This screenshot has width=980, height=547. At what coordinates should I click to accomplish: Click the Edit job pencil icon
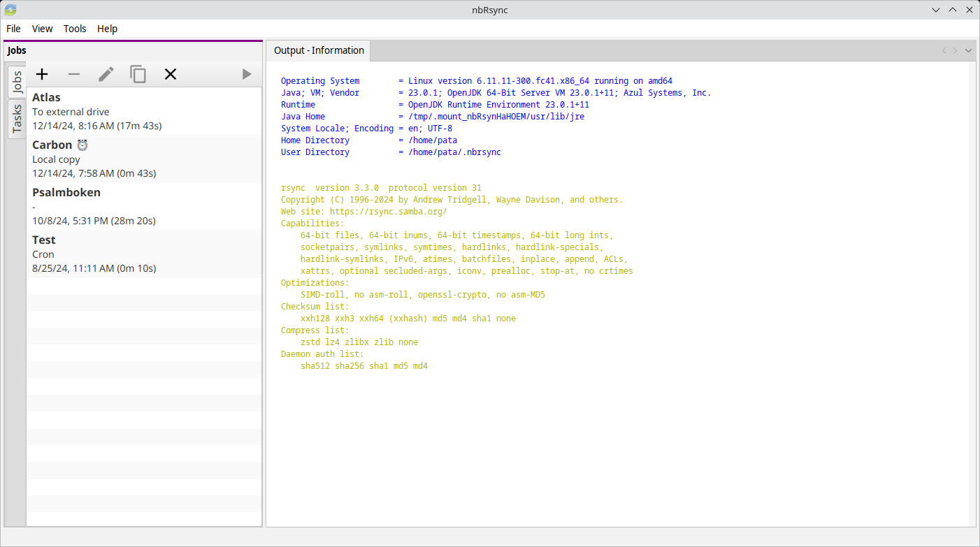[106, 74]
